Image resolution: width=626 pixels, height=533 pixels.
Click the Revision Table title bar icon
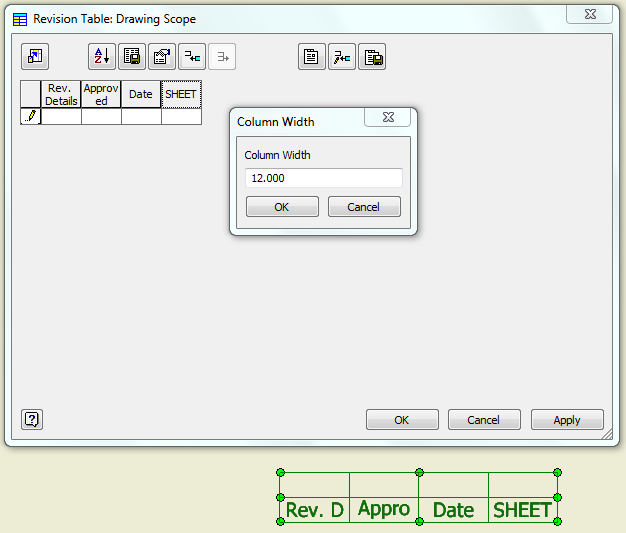pyautogui.click(x=20, y=19)
